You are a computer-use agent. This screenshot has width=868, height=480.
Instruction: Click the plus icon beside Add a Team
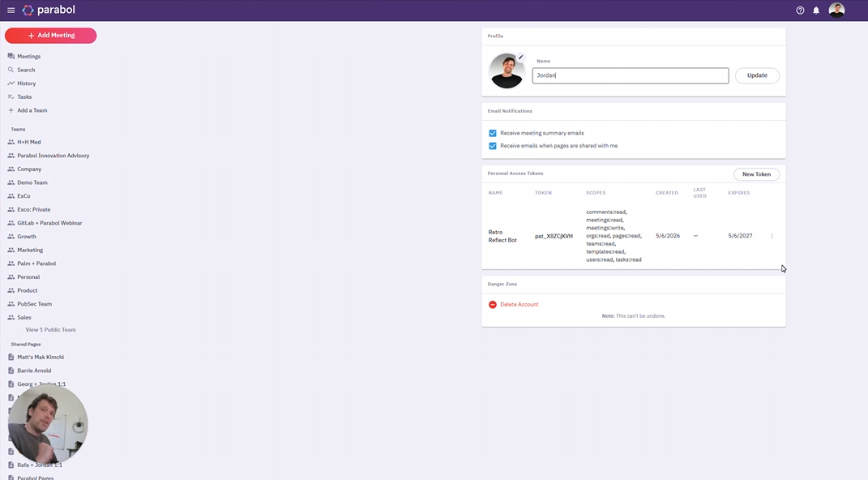tap(11, 110)
